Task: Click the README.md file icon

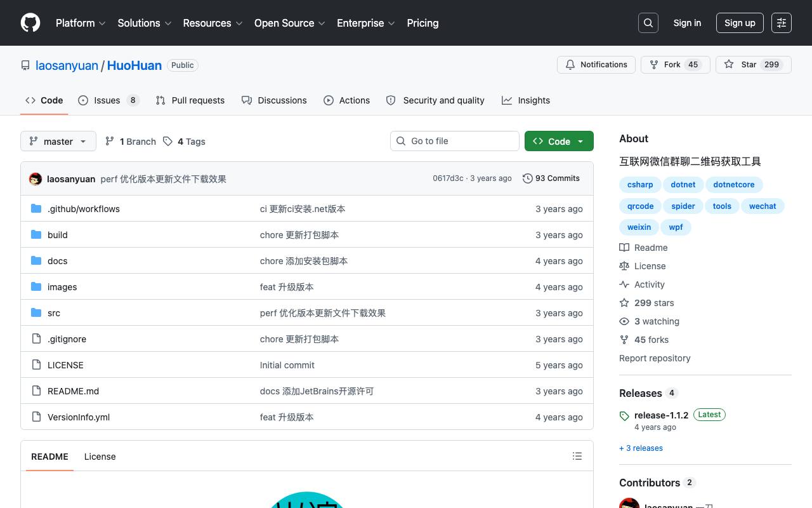Action: [36, 391]
